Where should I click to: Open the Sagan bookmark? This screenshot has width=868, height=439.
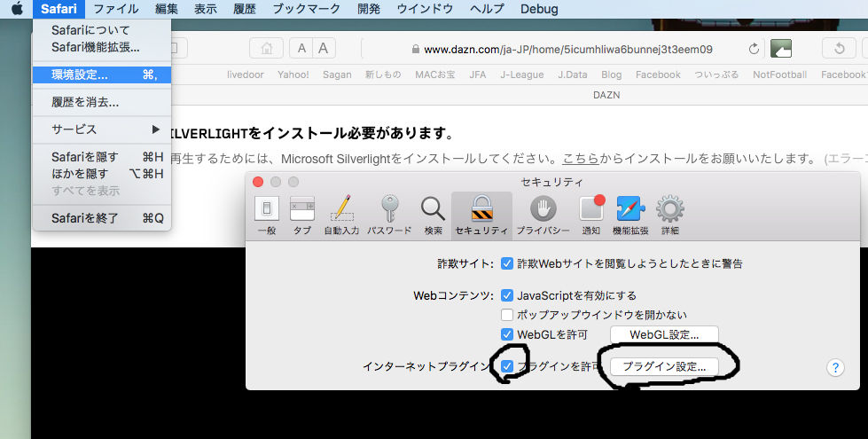click(x=337, y=74)
